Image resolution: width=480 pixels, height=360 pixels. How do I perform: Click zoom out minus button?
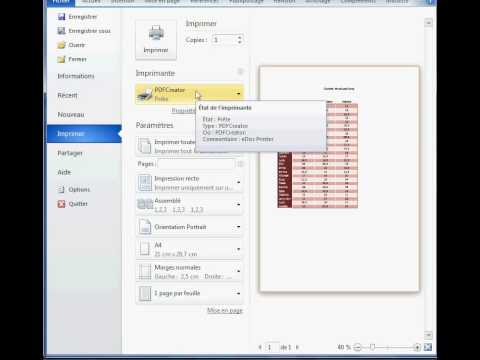click(357, 347)
